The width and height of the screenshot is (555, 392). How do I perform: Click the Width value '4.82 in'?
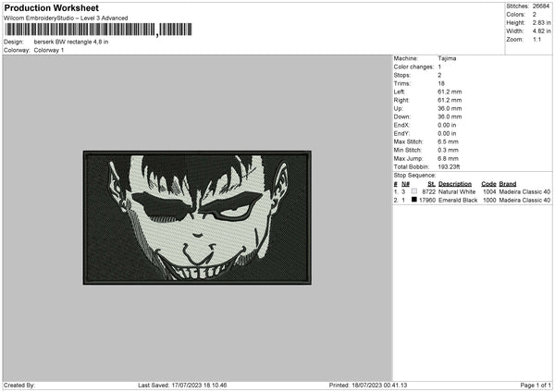[x=541, y=31]
